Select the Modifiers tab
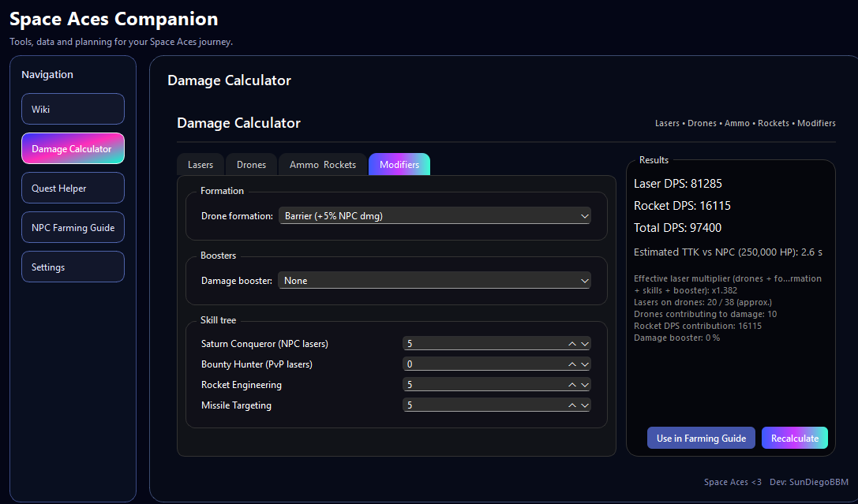 (399, 164)
